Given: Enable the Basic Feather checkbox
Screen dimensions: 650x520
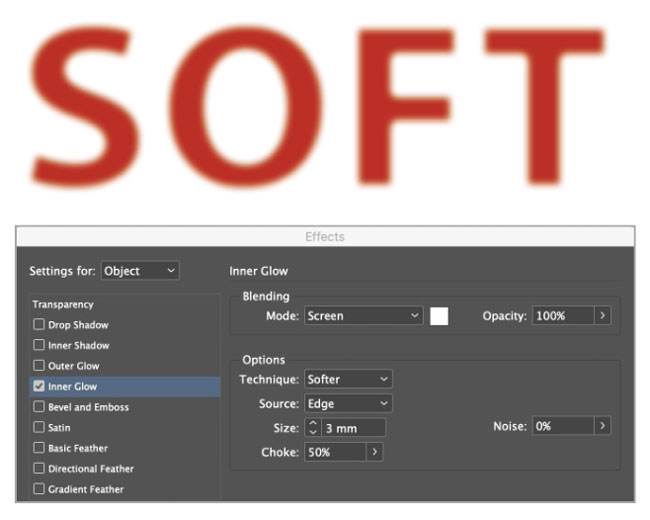Looking at the screenshot, I should [x=39, y=448].
